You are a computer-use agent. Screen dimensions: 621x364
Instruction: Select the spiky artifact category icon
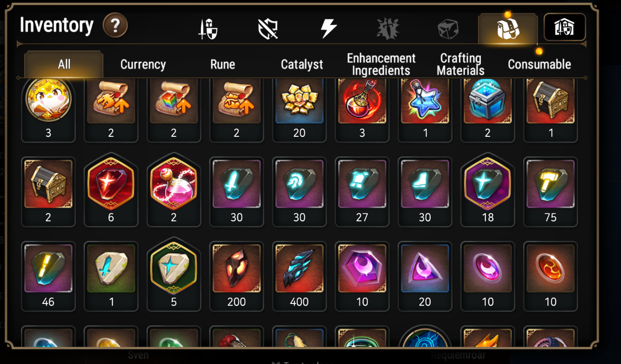click(x=388, y=29)
